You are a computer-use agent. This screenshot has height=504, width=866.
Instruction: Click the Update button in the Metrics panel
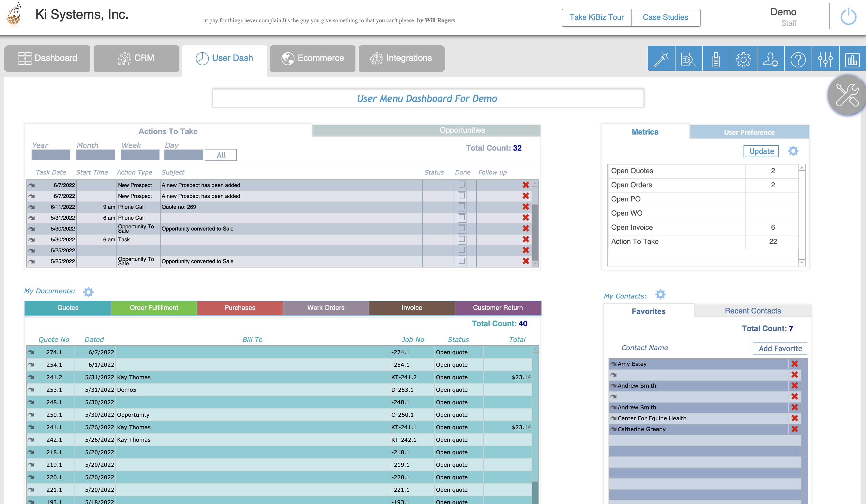click(x=761, y=151)
